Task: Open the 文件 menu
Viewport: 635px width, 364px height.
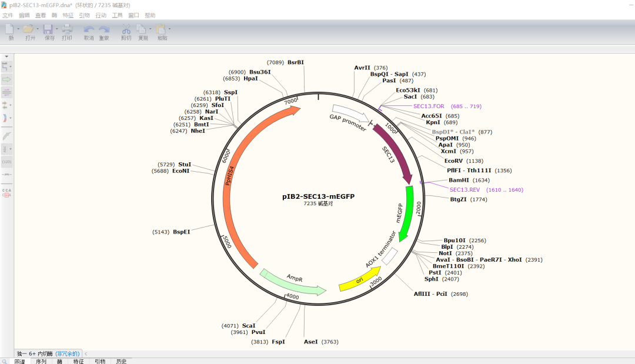Action: [x=8, y=15]
